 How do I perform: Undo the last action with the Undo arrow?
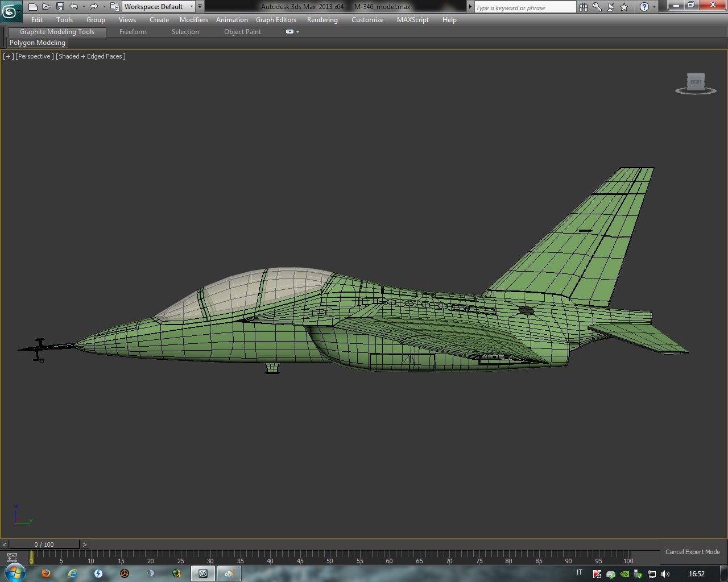click(74, 7)
